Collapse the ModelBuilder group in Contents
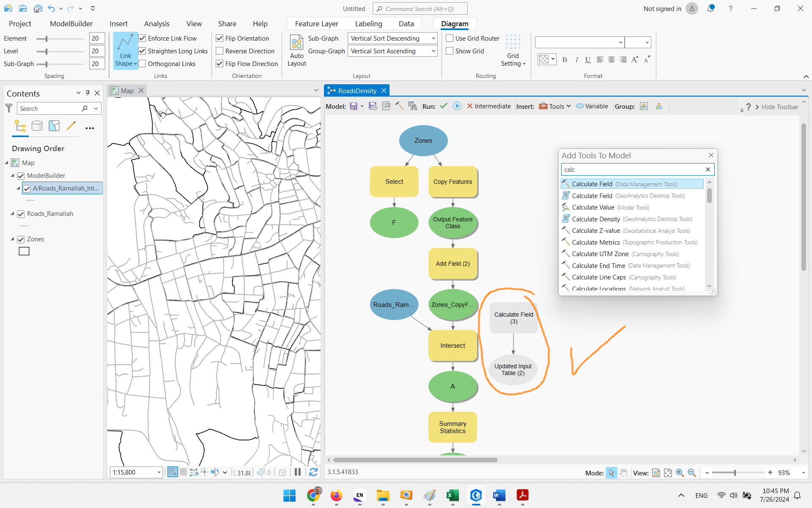The image size is (812, 508). (13, 176)
